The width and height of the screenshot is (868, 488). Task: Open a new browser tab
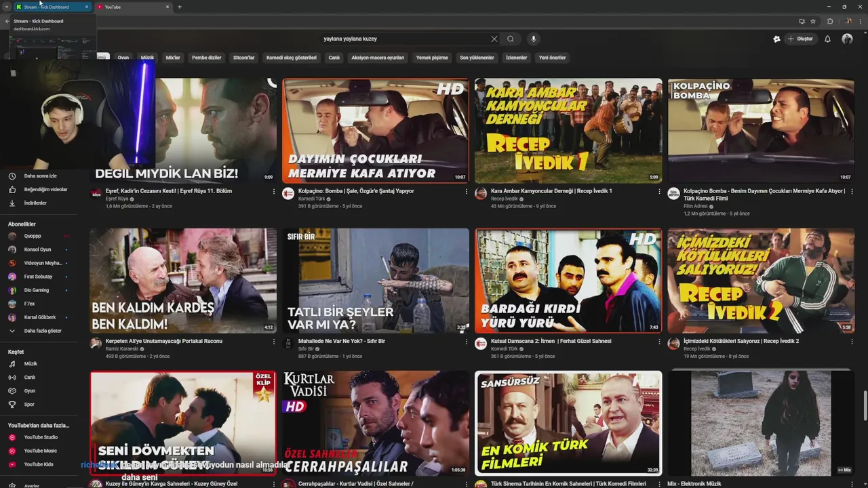pyautogui.click(x=179, y=7)
